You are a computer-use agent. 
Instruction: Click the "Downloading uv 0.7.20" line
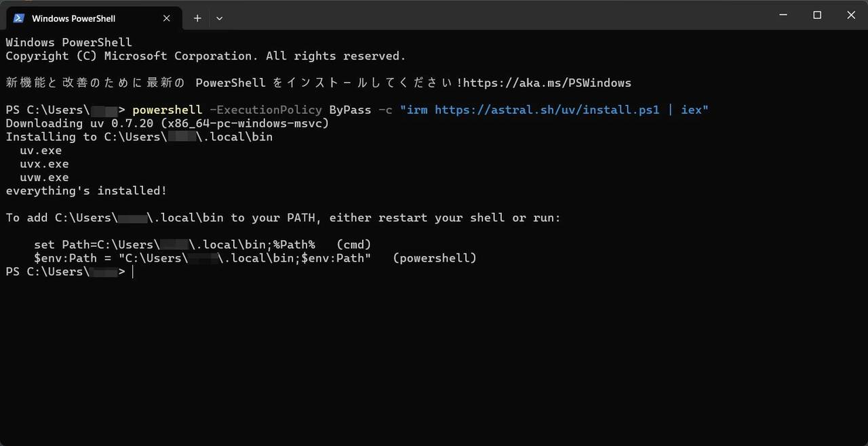pyautogui.click(x=167, y=123)
